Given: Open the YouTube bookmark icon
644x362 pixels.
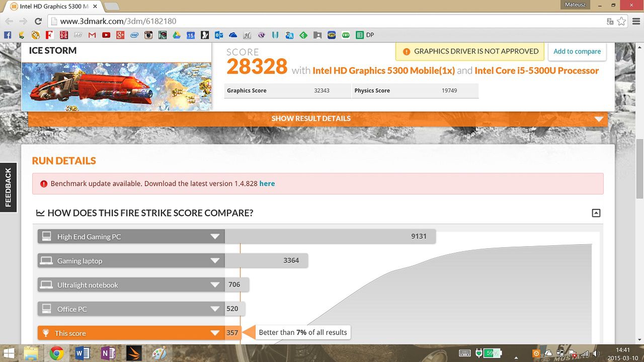Looking at the screenshot, I should click(106, 35).
